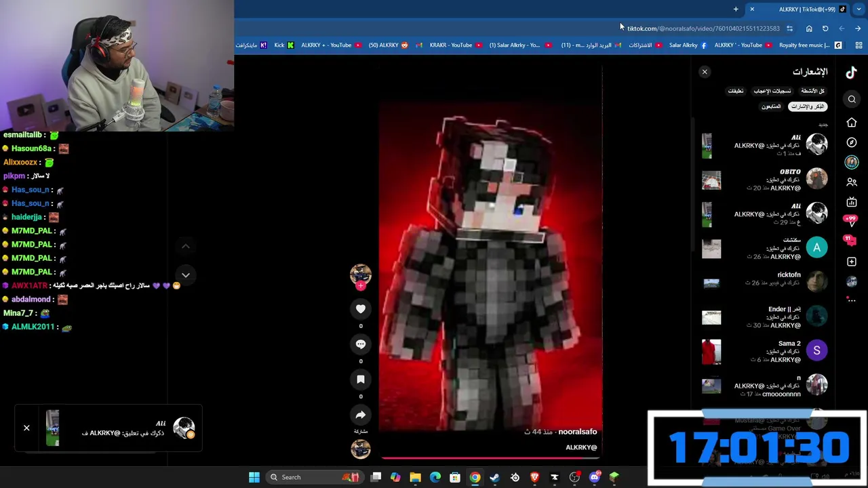Open Sama 2 notification row
The height and width of the screenshot is (488, 868).
764,351
